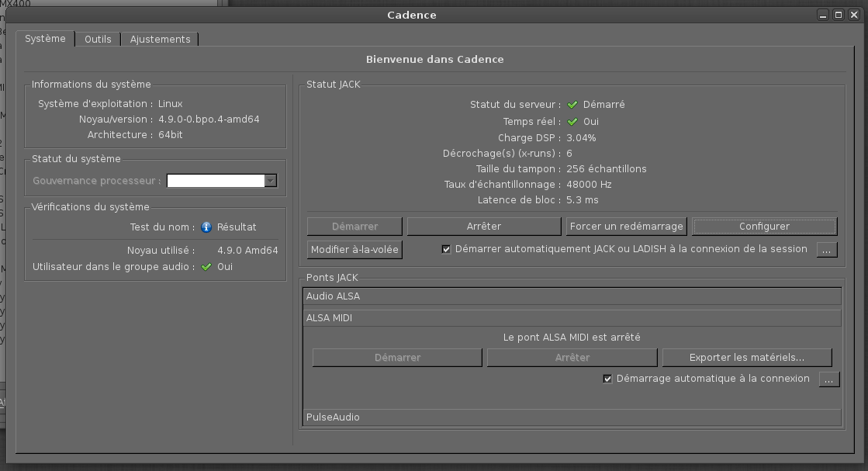The height and width of the screenshot is (471, 868).
Task: Click the blue info icon next to Résultat
Action: pos(206,227)
